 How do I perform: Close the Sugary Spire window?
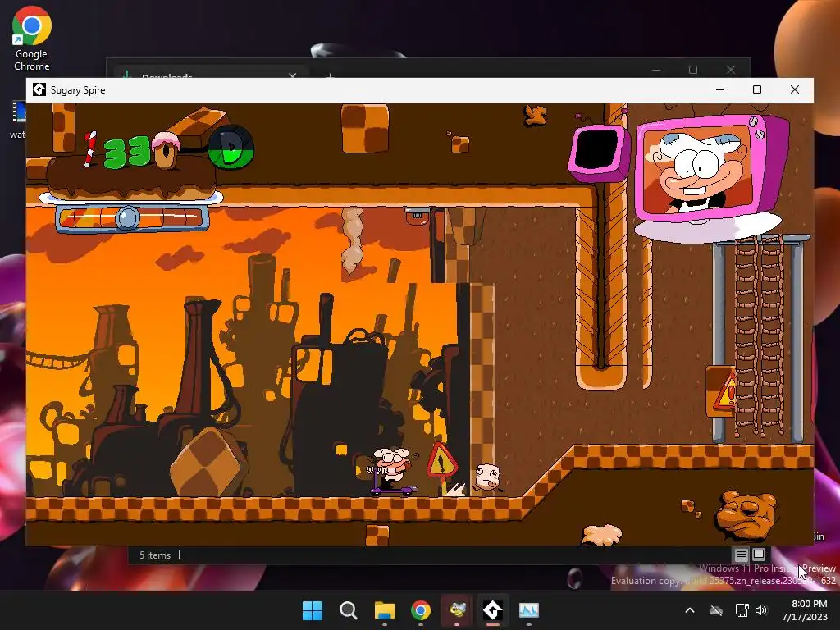click(x=795, y=89)
